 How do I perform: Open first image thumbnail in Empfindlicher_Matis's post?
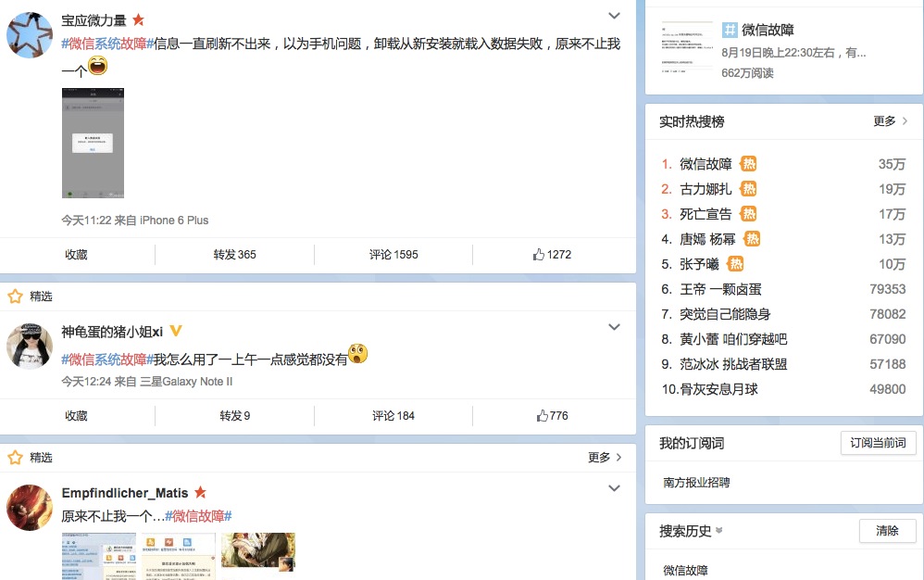[x=99, y=557]
